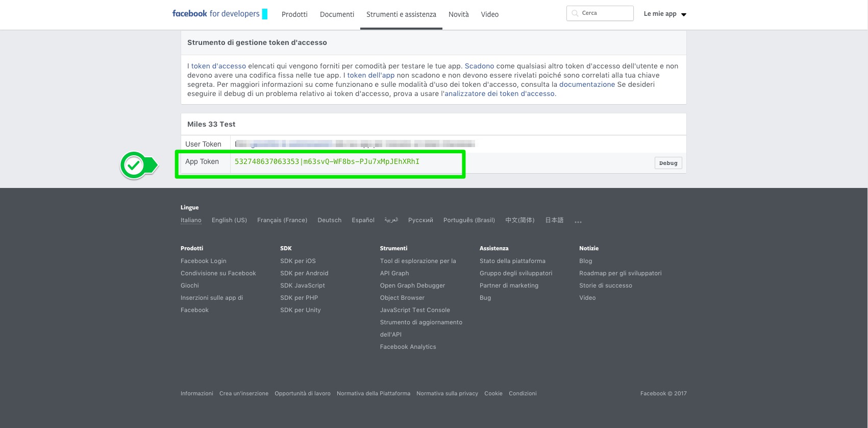This screenshot has height=428, width=868.
Task: Click the green checkmark badge icon
Action: [134, 165]
